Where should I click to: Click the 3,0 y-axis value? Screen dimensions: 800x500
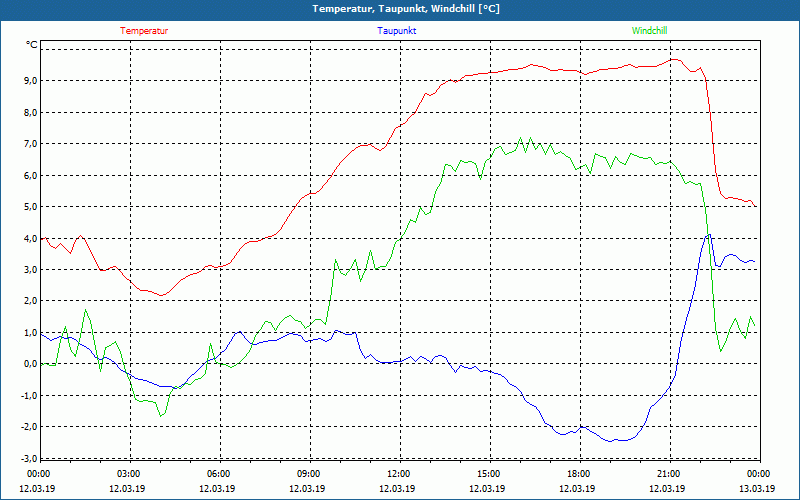click(x=30, y=269)
